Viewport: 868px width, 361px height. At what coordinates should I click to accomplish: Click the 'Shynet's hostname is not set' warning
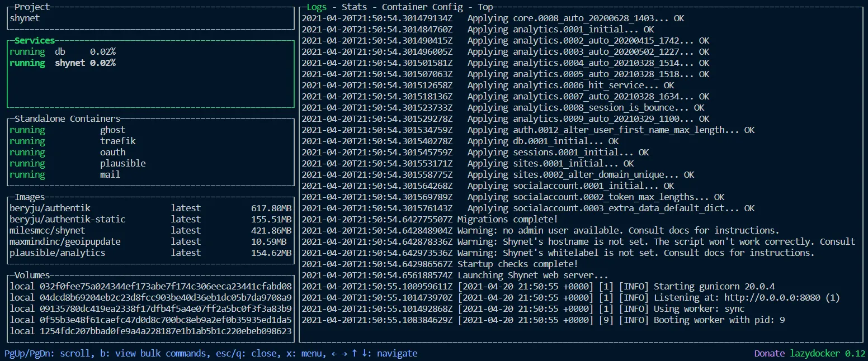[578, 241]
